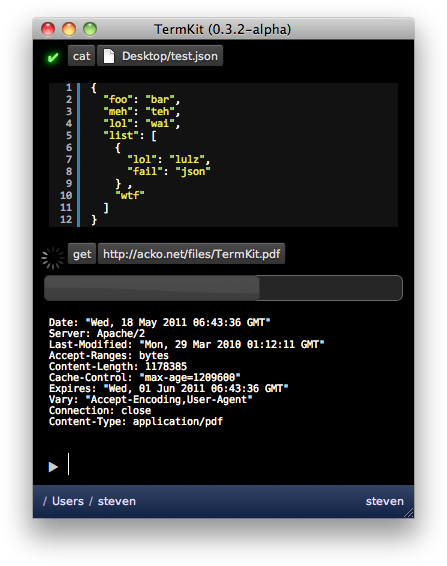This screenshot has width=447, height=566.
Task: Click the Accept-Ranges: bytes line
Action: [109, 355]
